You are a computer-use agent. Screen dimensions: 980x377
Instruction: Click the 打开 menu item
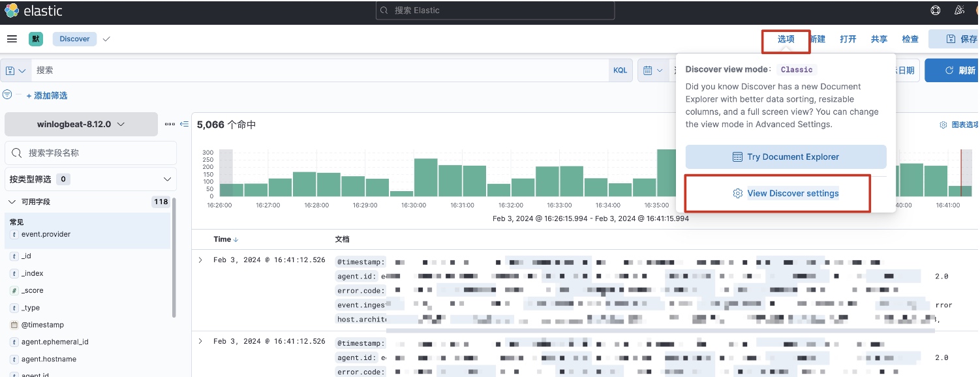[848, 39]
